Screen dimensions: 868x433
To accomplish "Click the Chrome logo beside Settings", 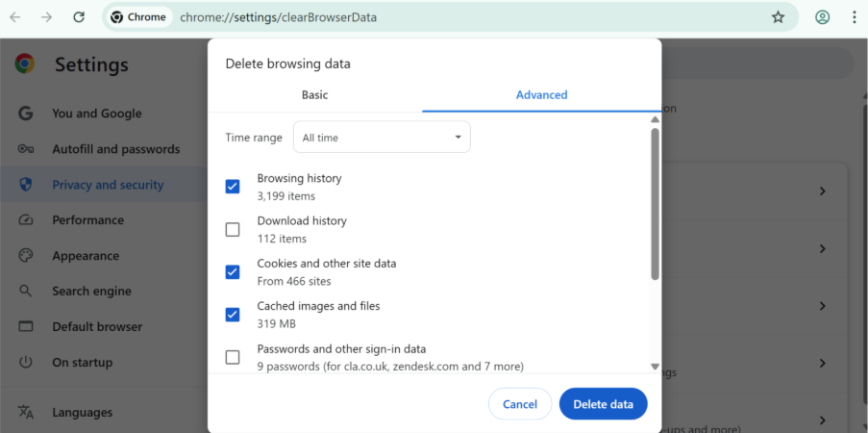I will point(25,64).
